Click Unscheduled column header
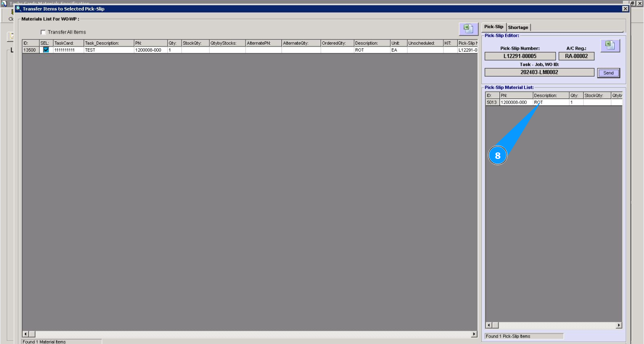The image size is (644, 344). [x=425, y=43]
